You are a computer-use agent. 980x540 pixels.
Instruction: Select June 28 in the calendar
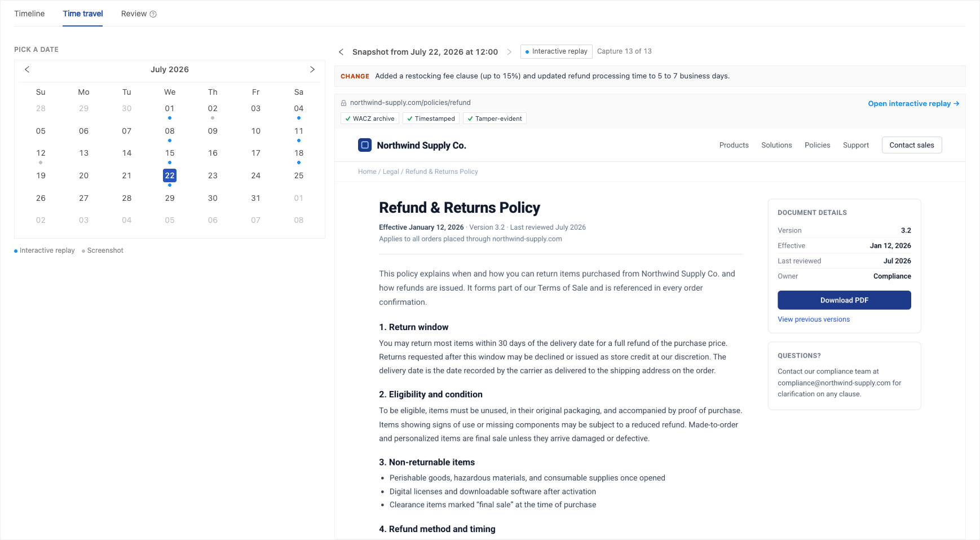[41, 108]
